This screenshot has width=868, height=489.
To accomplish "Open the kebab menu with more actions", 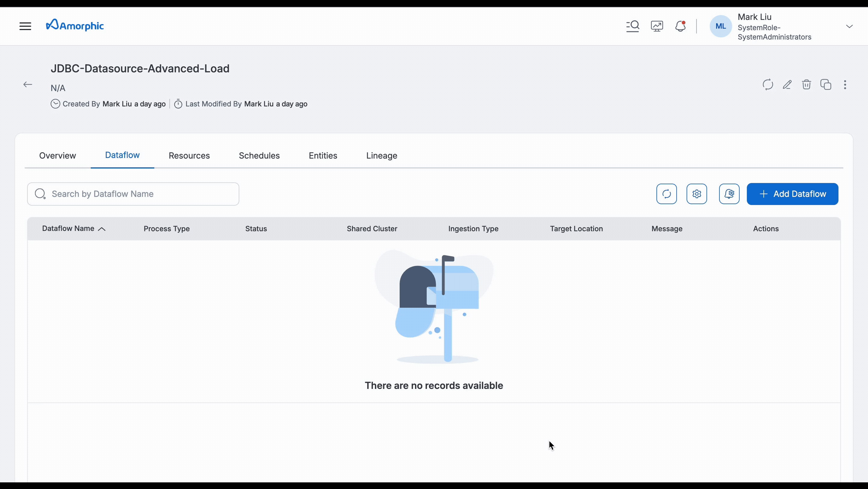I will tap(845, 85).
